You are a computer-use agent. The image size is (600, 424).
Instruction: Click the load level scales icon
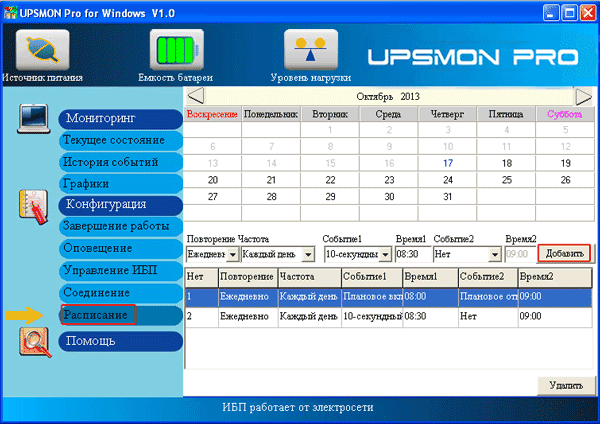311,50
